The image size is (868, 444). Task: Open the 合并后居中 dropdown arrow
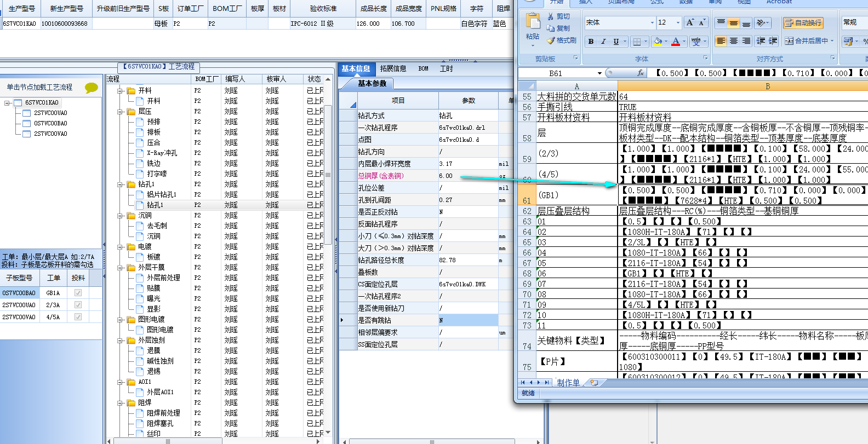tap(832, 41)
